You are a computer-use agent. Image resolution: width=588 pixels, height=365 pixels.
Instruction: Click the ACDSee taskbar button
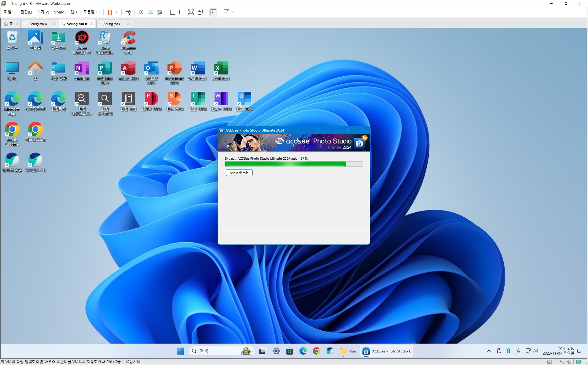(387, 351)
